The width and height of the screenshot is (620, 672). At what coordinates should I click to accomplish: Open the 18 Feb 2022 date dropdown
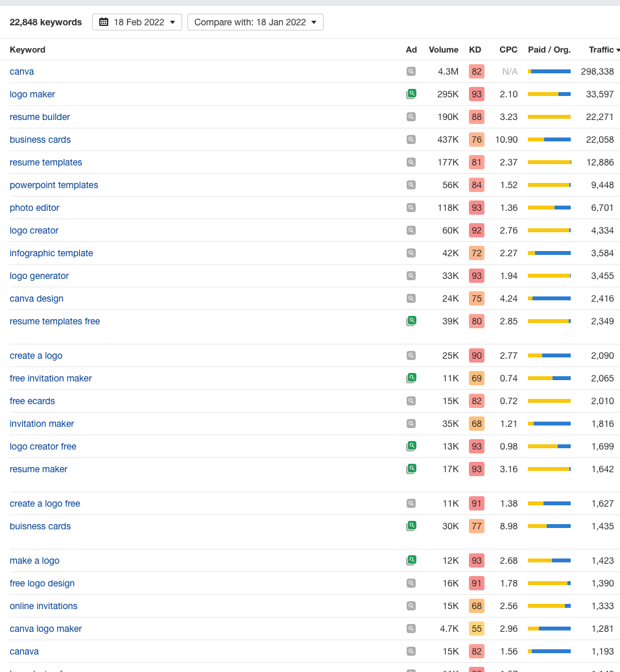point(137,22)
